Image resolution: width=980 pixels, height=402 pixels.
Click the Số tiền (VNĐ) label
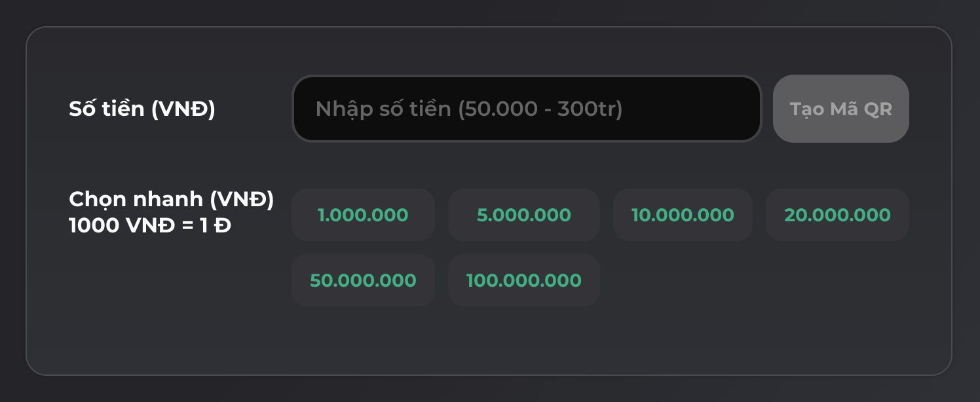click(x=142, y=109)
